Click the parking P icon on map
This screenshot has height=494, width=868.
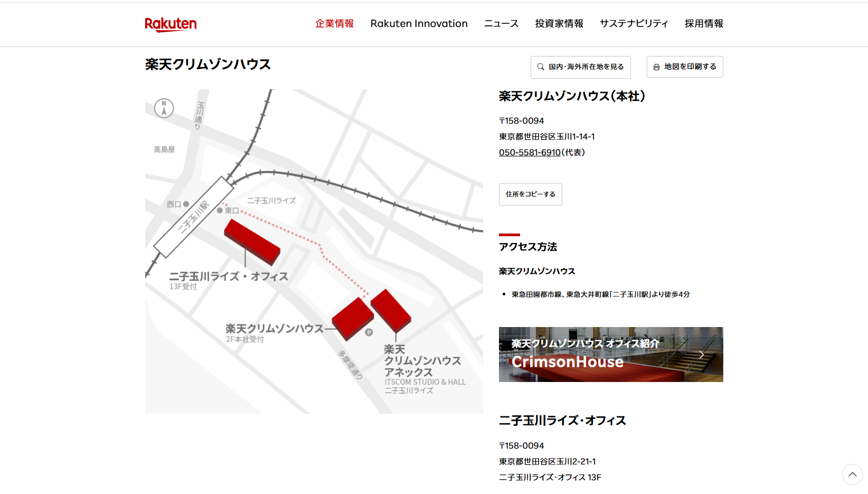pyautogui.click(x=369, y=332)
